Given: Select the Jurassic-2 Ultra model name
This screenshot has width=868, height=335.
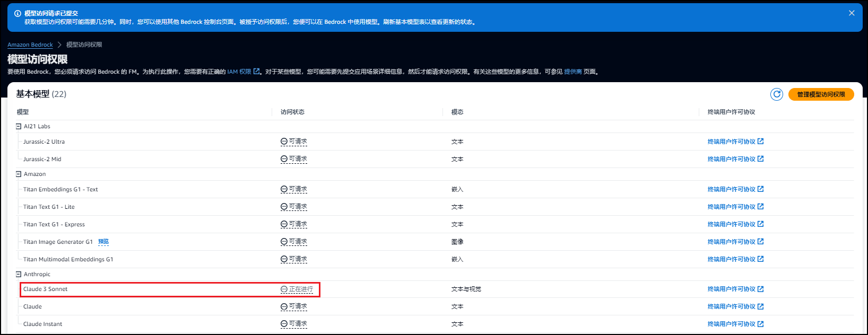Looking at the screenshot, I should pyautogui.click(x=44, y=142).
